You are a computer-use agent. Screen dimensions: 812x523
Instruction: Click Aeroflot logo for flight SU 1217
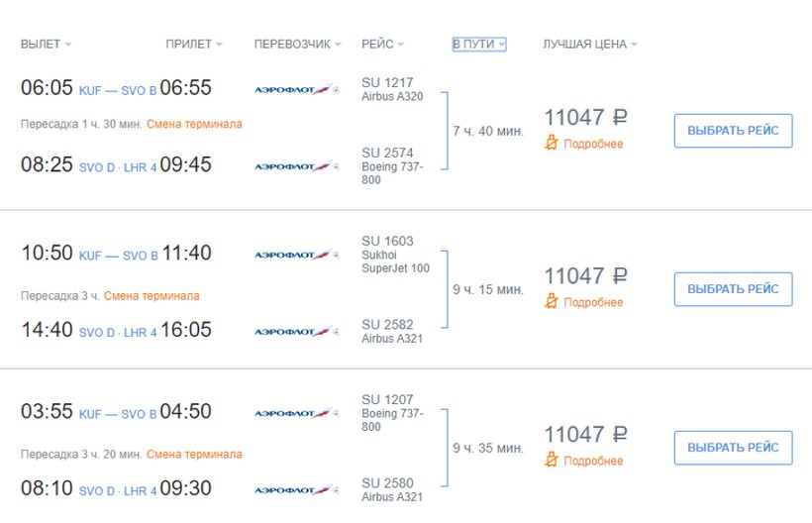296,89
